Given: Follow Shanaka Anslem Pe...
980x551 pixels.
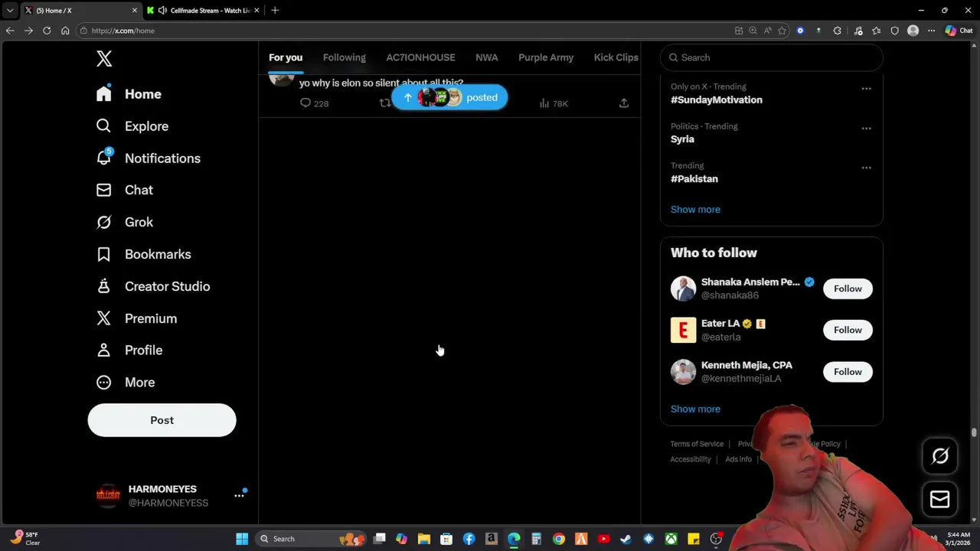Looking at the screenshot, I should (848, 289).
